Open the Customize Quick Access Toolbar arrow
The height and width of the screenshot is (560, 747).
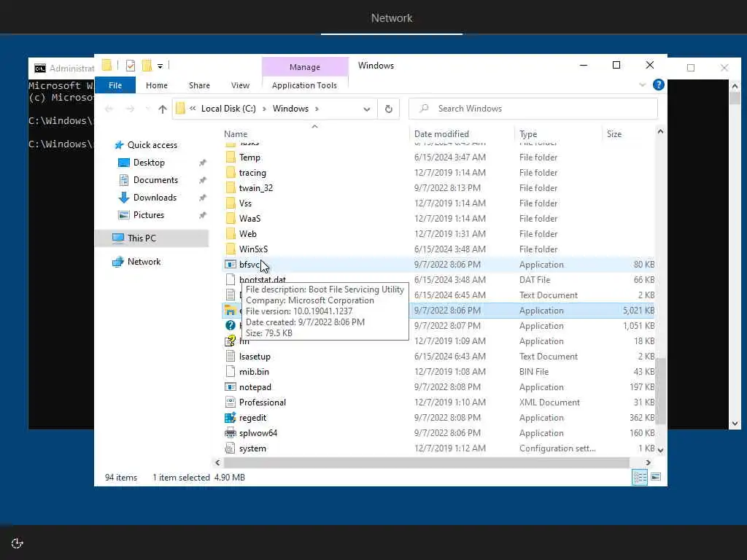(160, 66)
